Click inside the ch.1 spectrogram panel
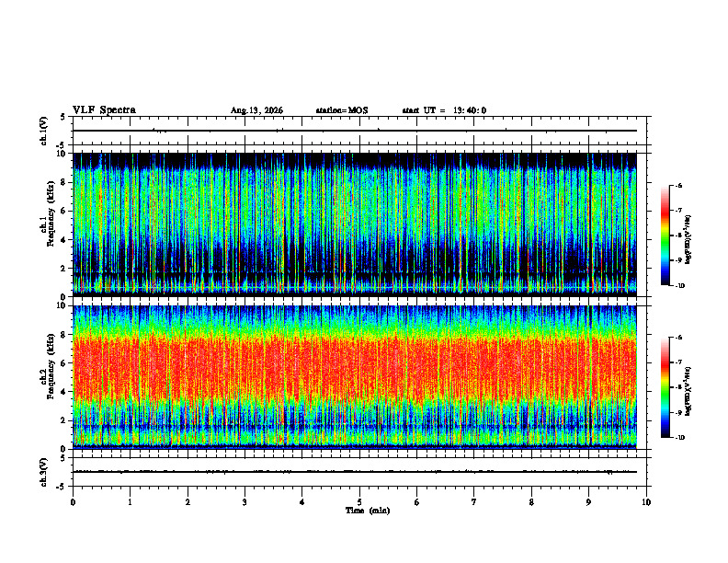 (x=354, y=224)
